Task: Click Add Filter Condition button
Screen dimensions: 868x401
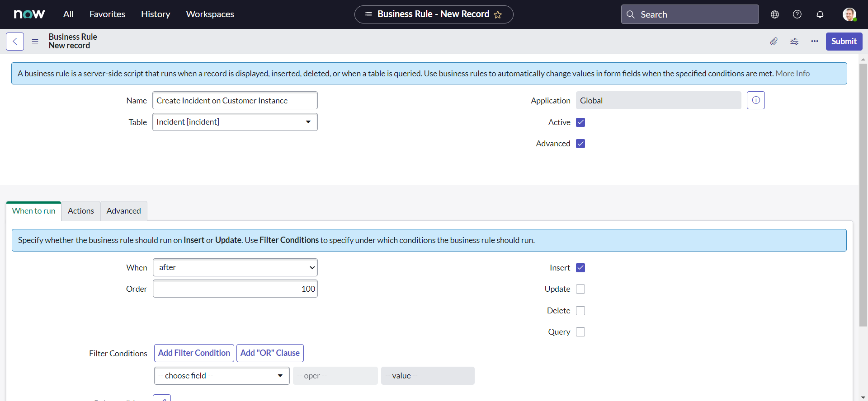Action: point(194,353)
